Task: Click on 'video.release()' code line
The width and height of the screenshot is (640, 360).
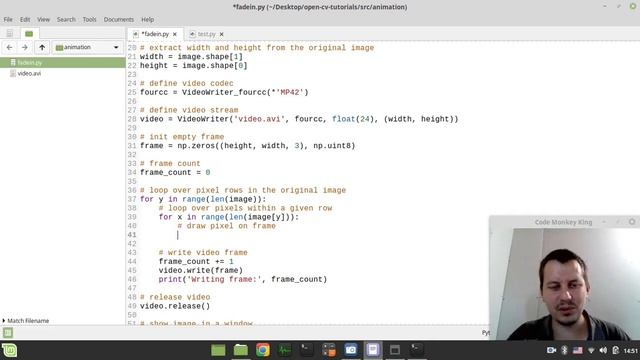Action: pos(175,306)
